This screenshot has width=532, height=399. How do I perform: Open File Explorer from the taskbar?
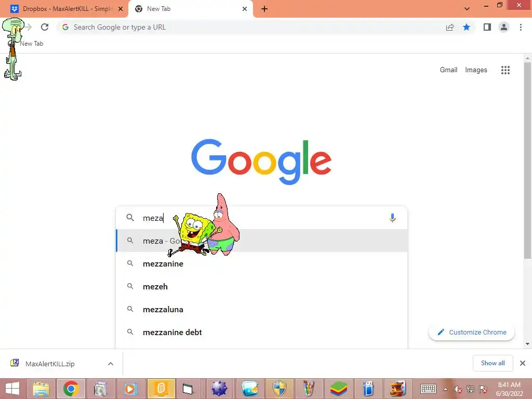[x=41, y=389]
